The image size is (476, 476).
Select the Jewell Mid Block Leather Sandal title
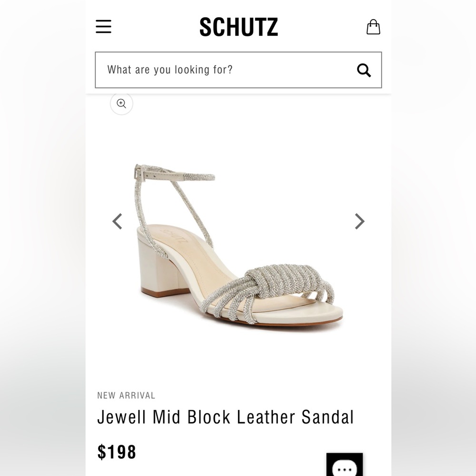click(x=226, y=417)
